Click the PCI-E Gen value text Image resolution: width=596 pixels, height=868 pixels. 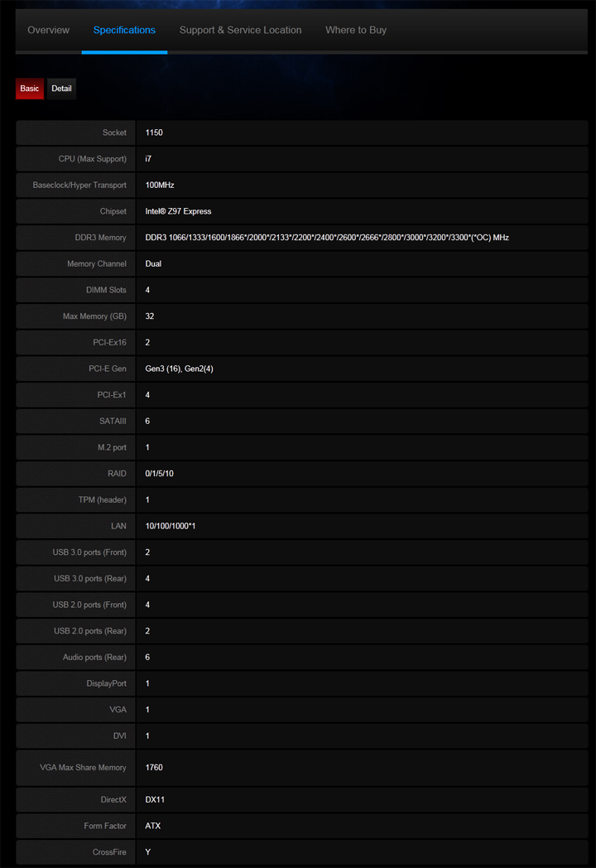click(179, 369)
